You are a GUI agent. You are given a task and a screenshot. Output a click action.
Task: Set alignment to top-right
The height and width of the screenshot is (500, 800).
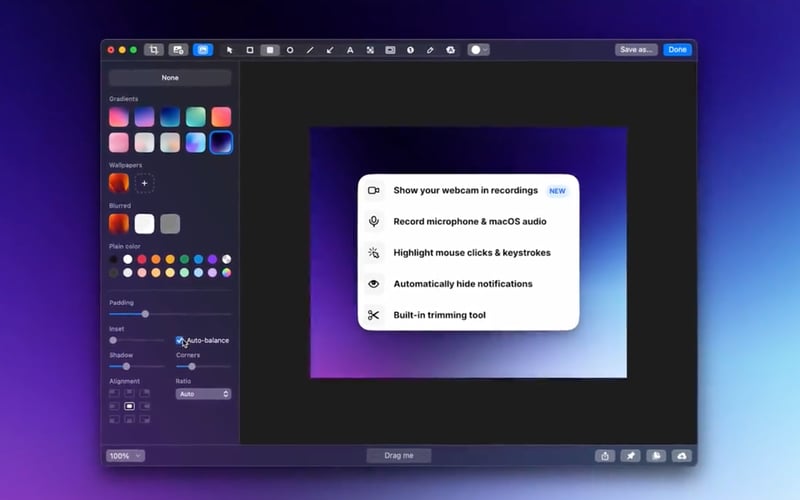[x=145, y=393]
